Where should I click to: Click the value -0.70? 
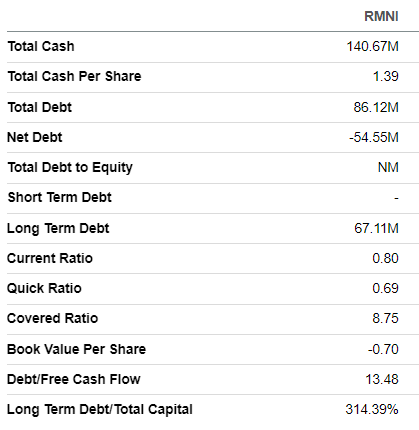(383, 349)
